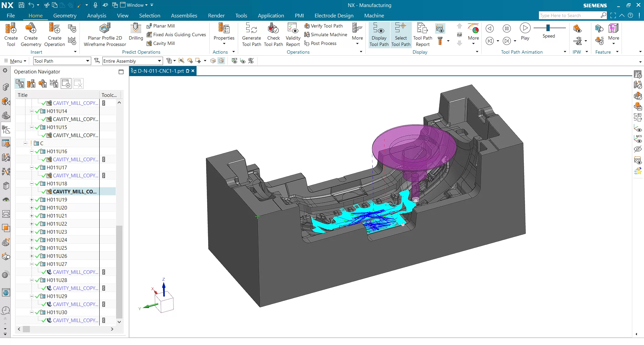Close the D-N-011-CNC1-1.prt tab
This screenshot has height=345, width=644.
tap(193, 71)
